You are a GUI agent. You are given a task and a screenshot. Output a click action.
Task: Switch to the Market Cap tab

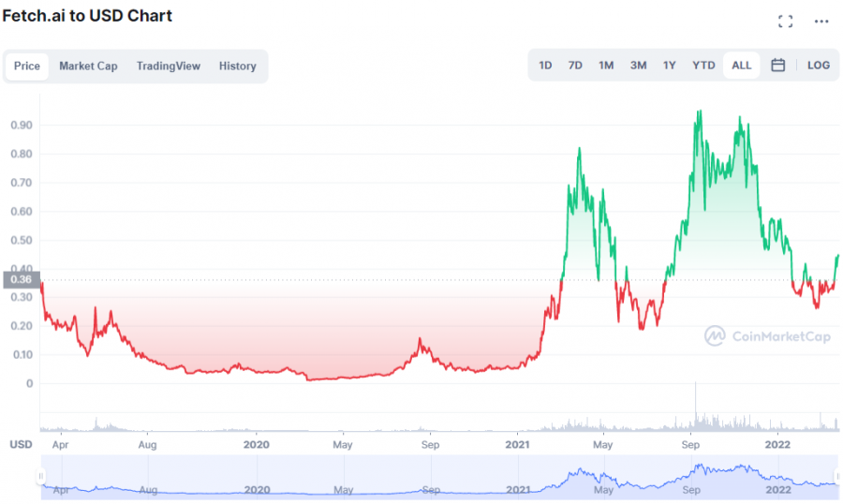(x=88, y=67)
